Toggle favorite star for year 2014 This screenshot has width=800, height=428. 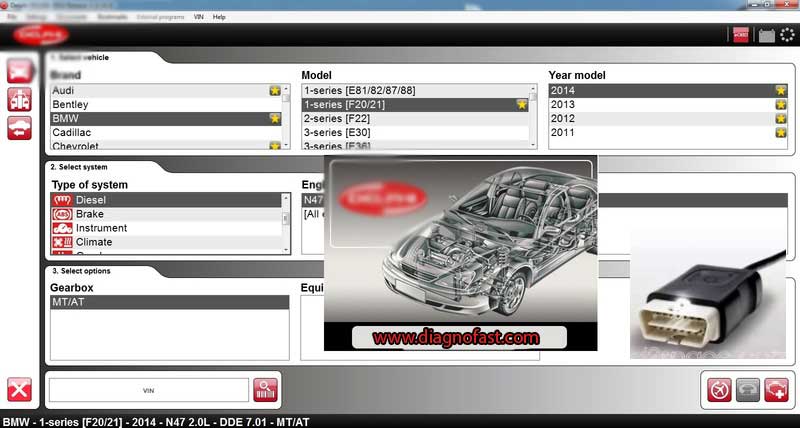(x=781, y=91)
